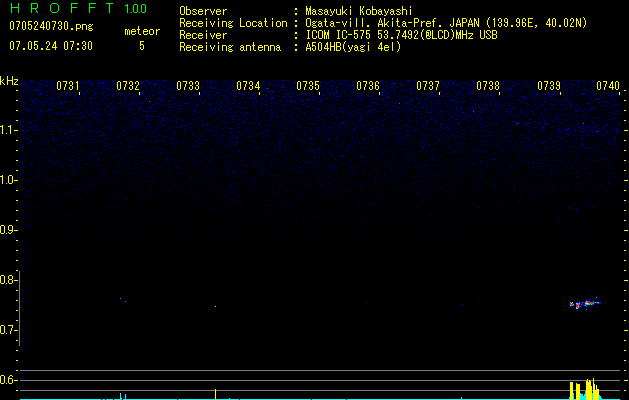Click the Receiving Location field label

pos(233,23)
